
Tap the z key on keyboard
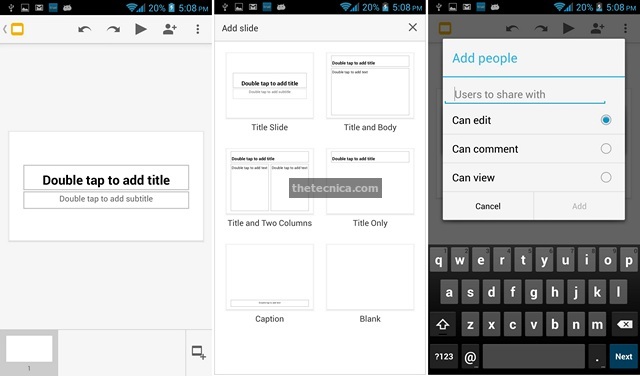coord(470,325)
